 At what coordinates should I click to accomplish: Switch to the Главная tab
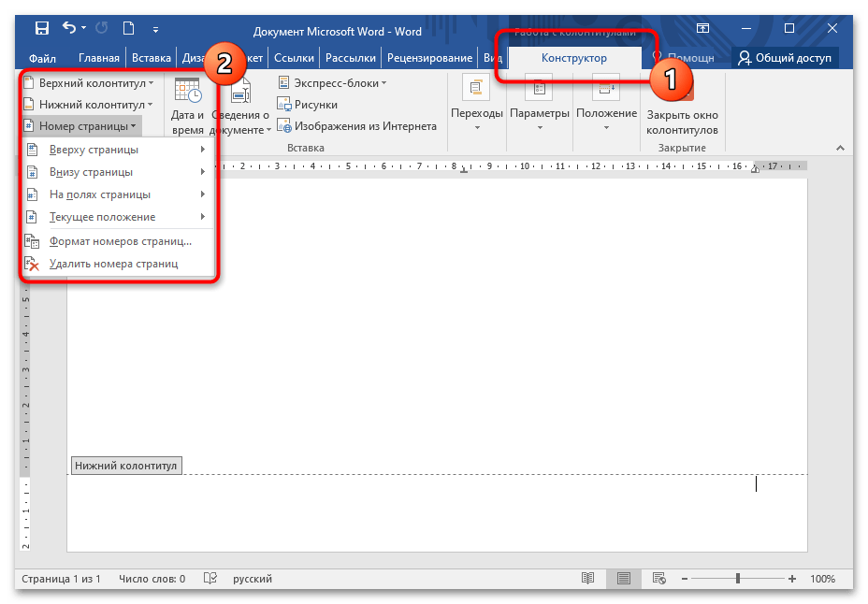click(x=98, y=58)
